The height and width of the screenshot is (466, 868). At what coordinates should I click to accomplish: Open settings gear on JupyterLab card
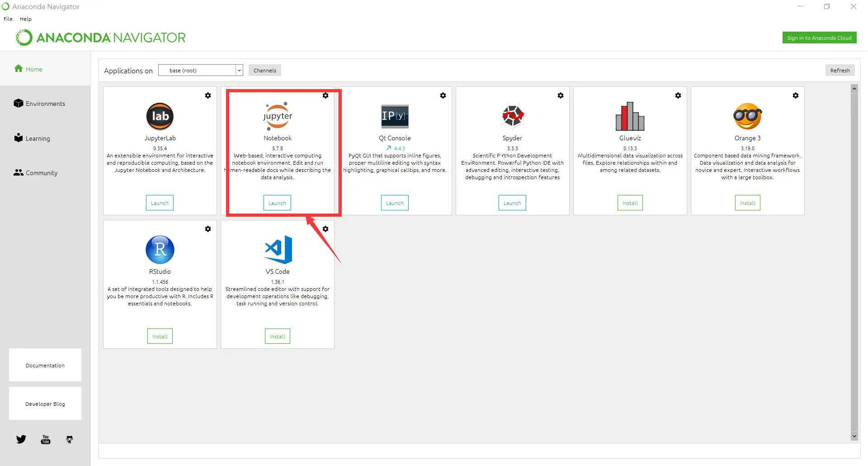tap(208, 95)
